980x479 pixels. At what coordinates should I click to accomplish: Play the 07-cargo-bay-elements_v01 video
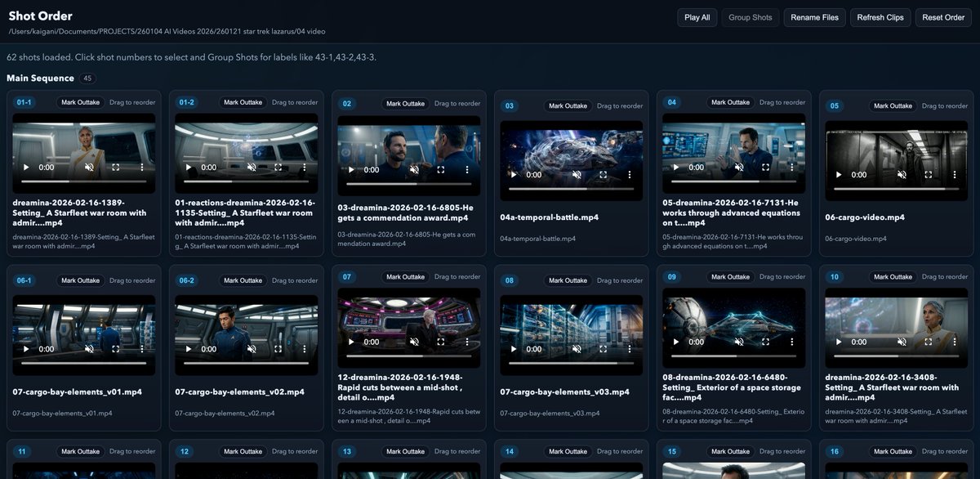pyautogui.click(x=26, y=349)
